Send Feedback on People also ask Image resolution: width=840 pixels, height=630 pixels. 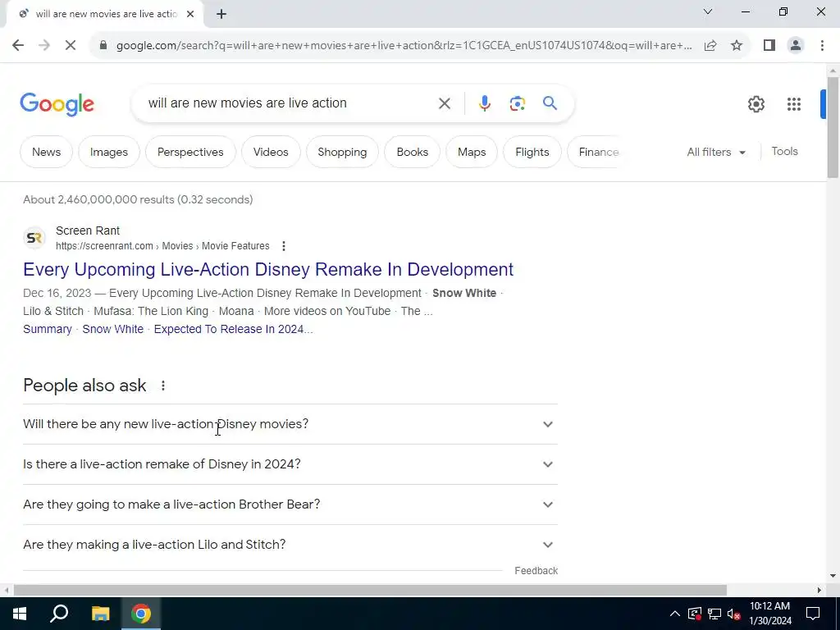pos(536,571)
